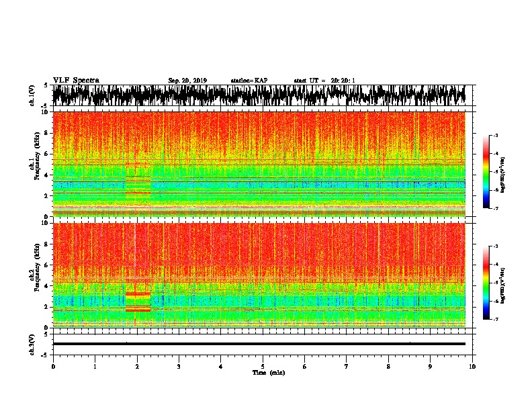Click the ch.3 flat black voltage trace
The height and width of the screenshot is (411, 532).
click(259, 344)
